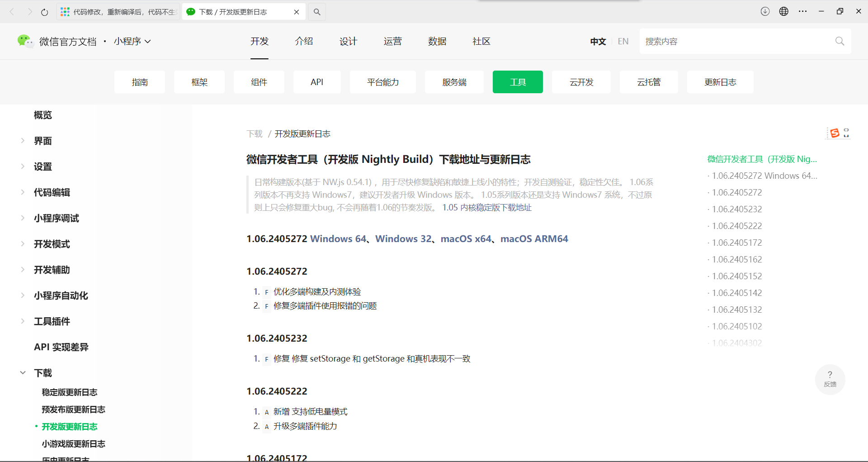The image size is (868, 462).
Task: Open 概览 in the sidebar
Action: [x=43, y=115]
